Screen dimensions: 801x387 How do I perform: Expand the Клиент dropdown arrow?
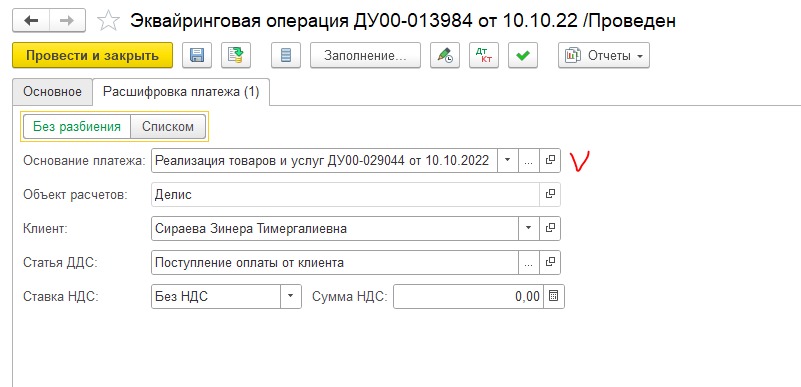[529, 228]
